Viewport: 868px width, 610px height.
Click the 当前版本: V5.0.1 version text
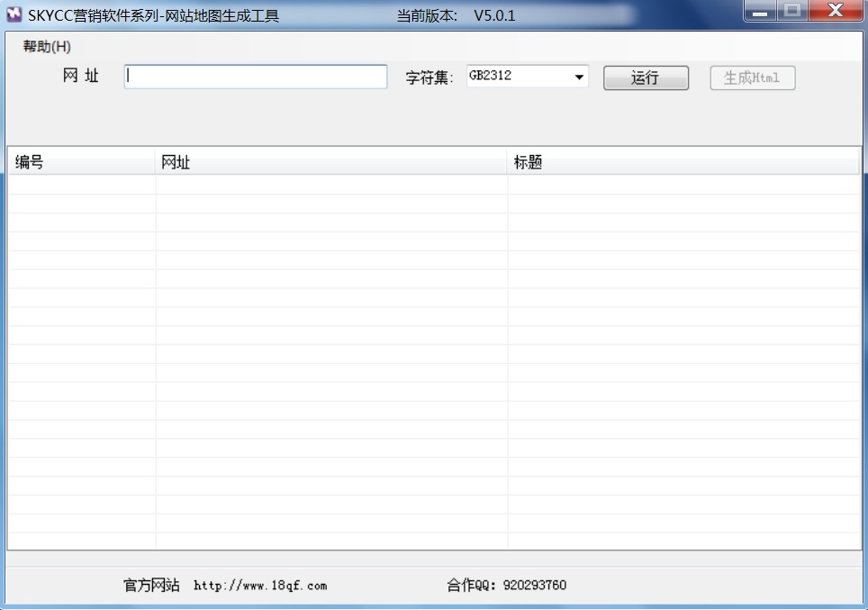pyautogui.click(x=456, y=15)
